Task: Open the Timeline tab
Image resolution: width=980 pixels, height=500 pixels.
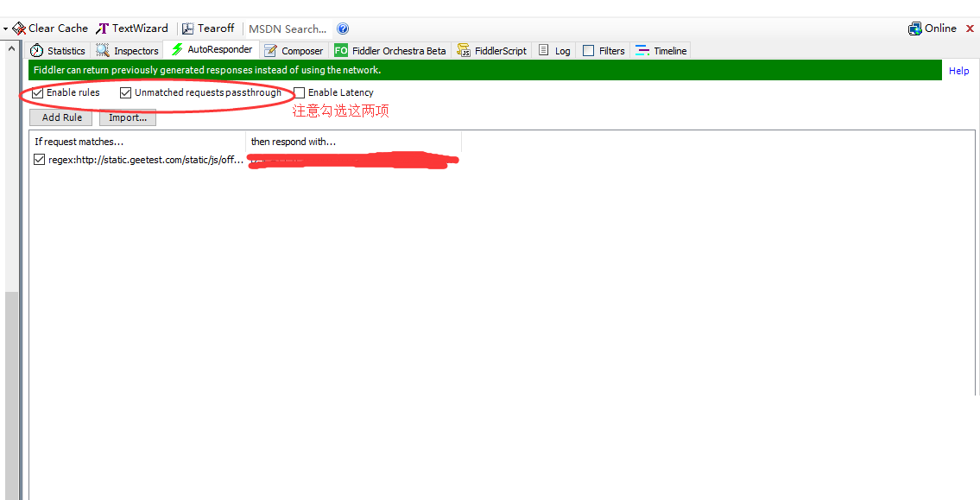Action: pyautogui.click(x=661, y=51)
